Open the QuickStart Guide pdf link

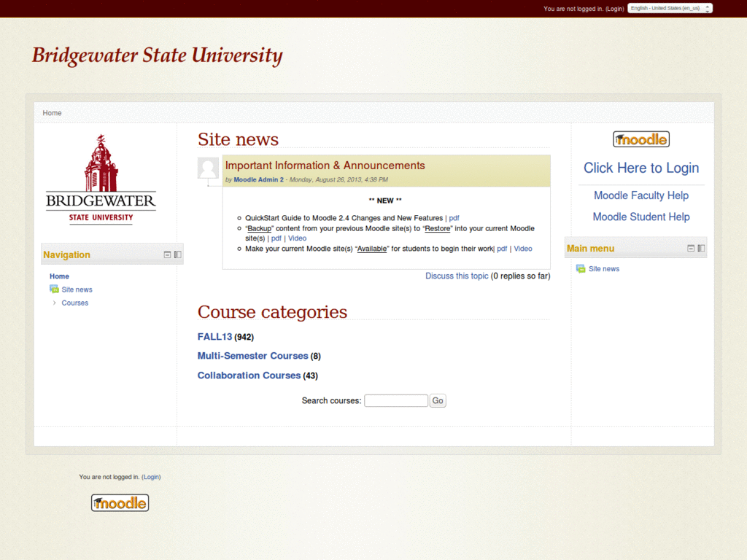coord(454,218)
